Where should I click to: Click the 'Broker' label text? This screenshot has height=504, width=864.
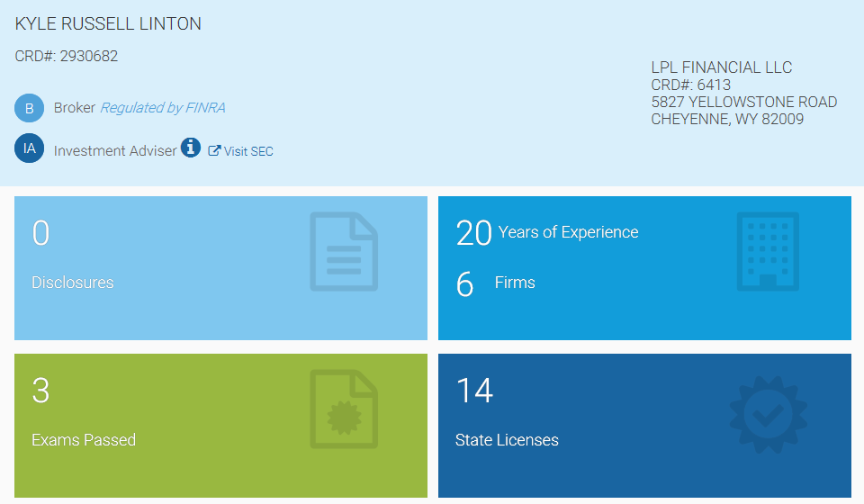pos(75,107)
